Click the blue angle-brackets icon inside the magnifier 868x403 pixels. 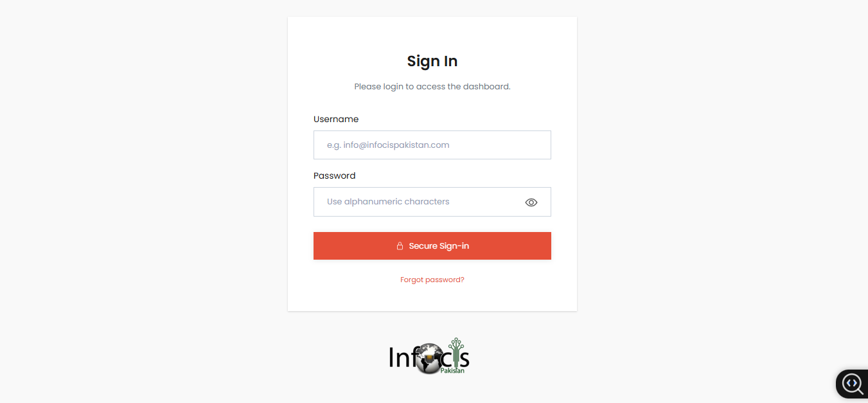coord(852,384)
